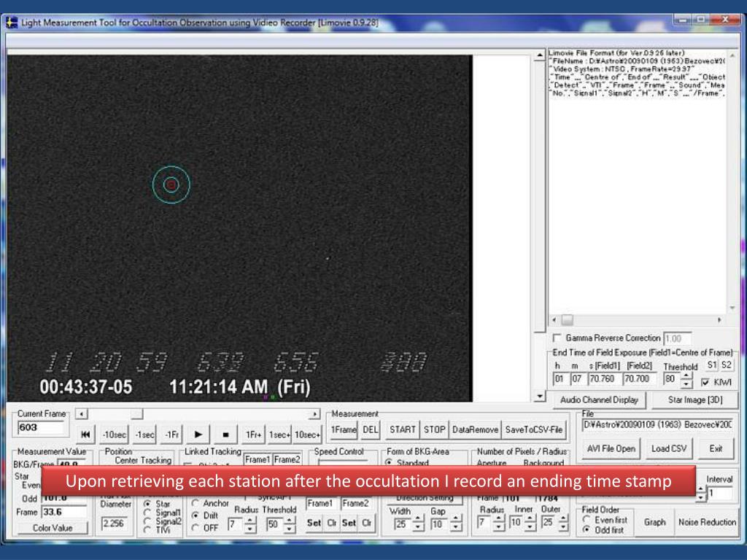Click the S2 button

coord(726,365)
